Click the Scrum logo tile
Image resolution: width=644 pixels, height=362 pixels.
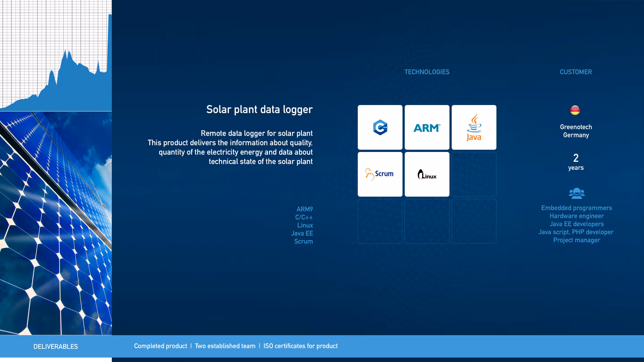(x=380, y=174)
